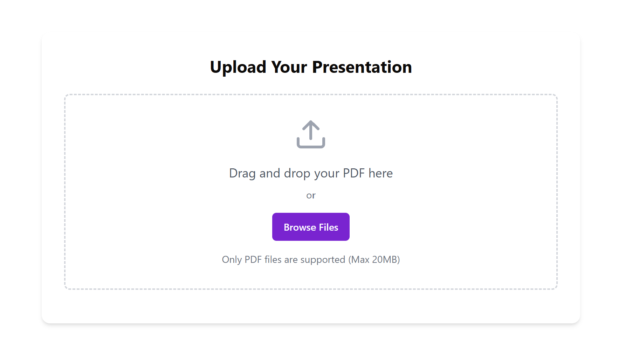The height and width of the screenshot is (364, 625).
Task: Click the word "Your" in the heading
Action: [x=289, y=67]
